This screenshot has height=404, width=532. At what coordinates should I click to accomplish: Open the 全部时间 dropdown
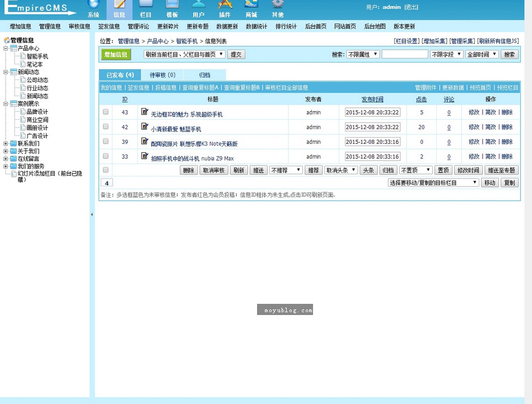(482, 54)
